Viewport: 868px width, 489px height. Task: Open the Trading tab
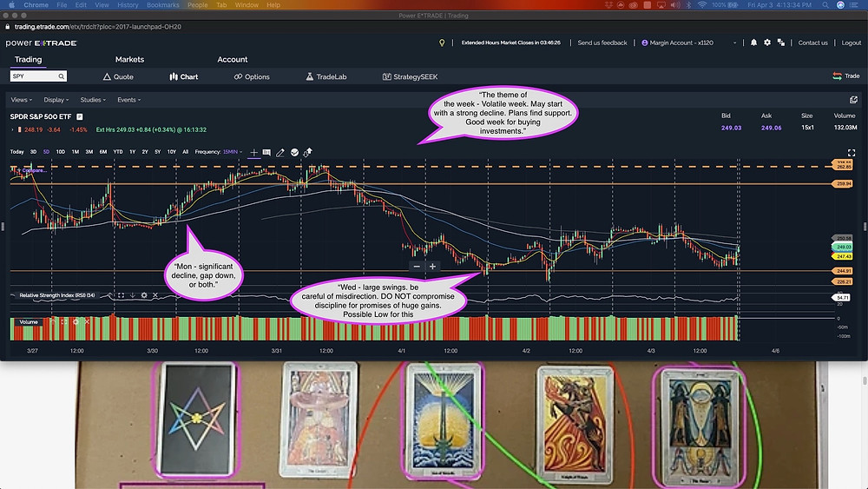[x=29, y=59]
